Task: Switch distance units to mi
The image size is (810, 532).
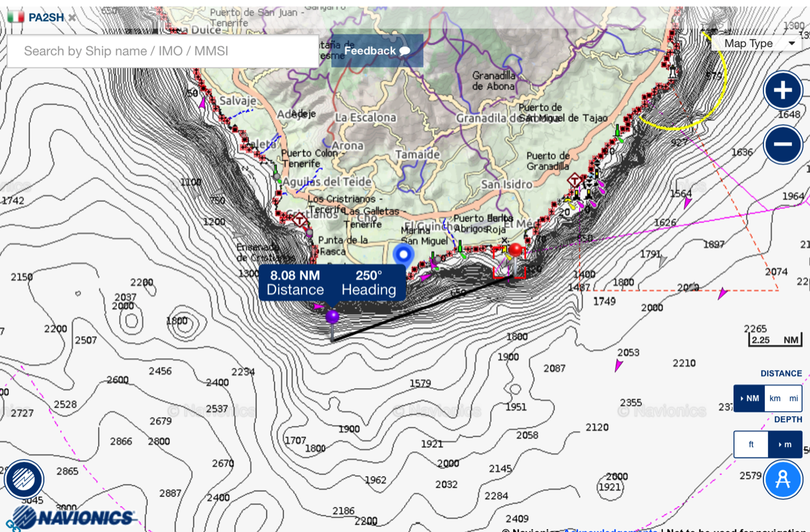Action: pos(793,398)
